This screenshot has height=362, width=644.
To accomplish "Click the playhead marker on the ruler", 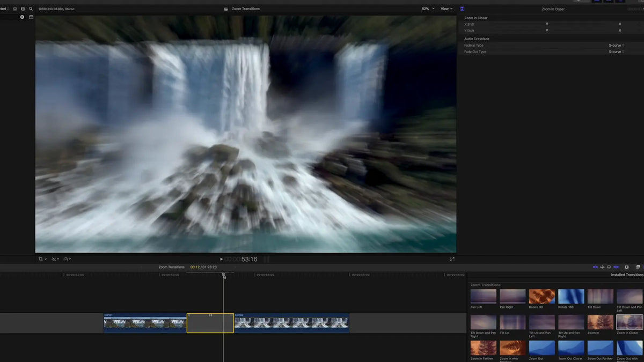I will click(x=223, y=275).
